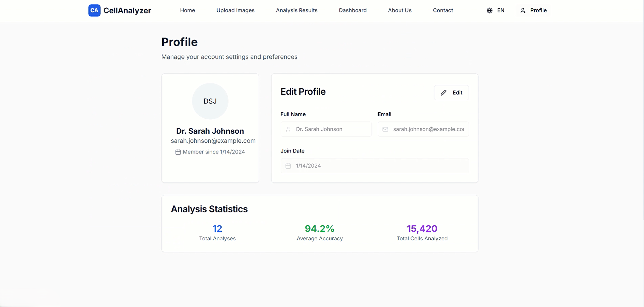The height and width of the screenshot is (307, 644).
Task: Open the Analysis Results page
Action: tap(297, 10)
